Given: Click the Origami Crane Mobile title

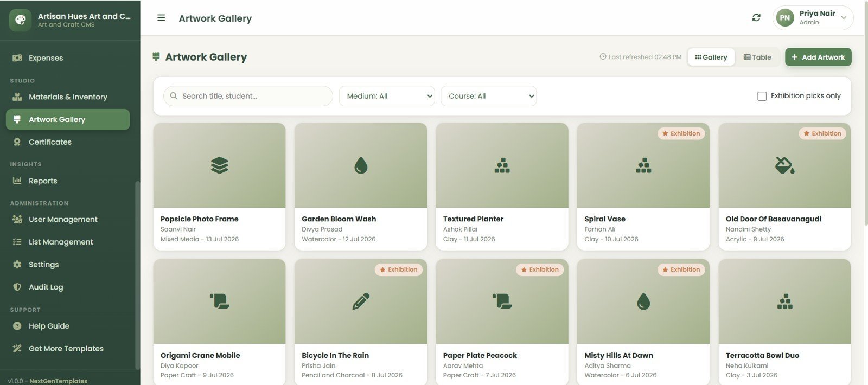Looking at the screenshot, I should pyautogui.click(x=200, y=356).
